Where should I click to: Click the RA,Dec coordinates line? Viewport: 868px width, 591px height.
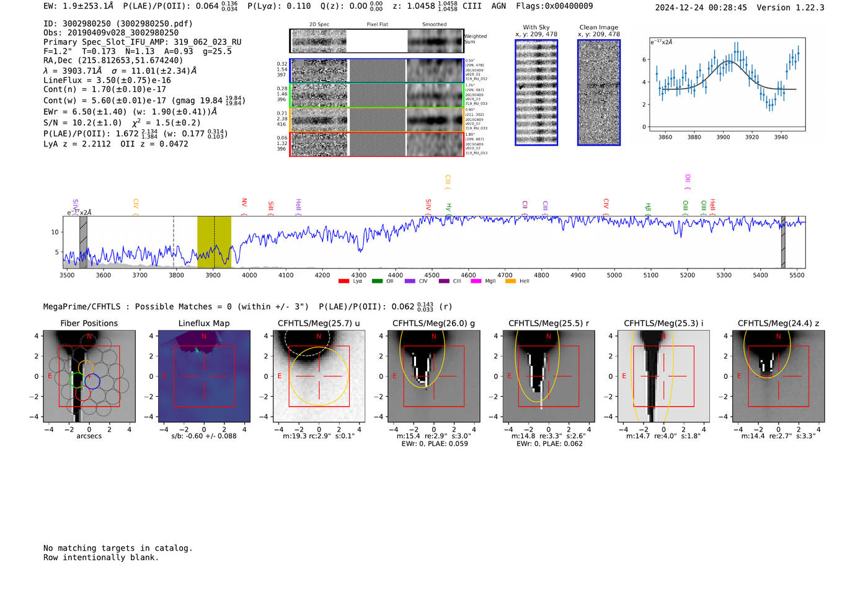(x=113, y=61)
